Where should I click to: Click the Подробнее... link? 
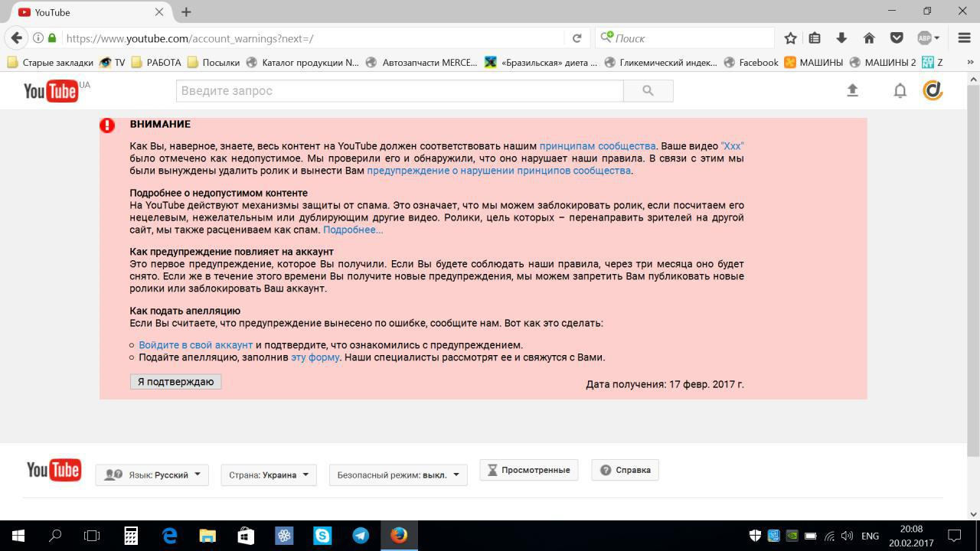point(353,230)
